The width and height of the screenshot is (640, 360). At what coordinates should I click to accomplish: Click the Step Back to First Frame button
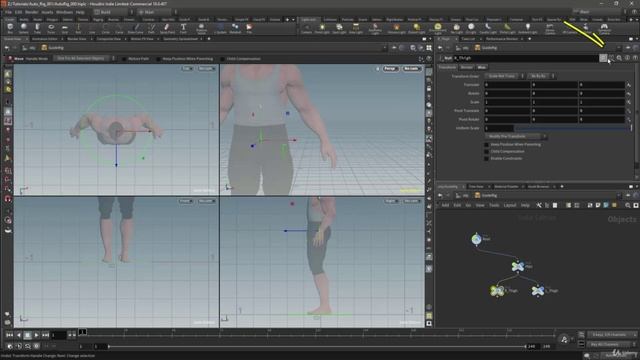click(x=9, y=335)
